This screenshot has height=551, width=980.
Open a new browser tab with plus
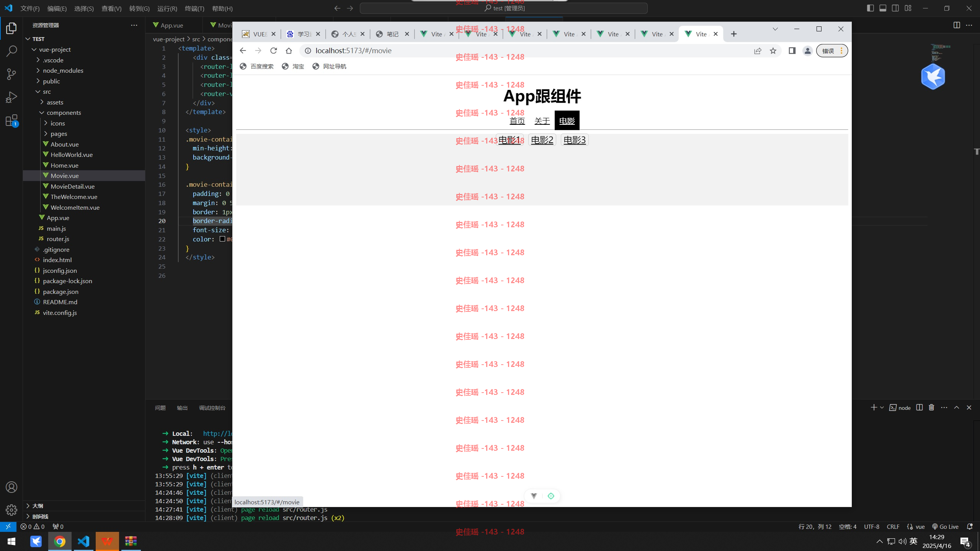point(733,34)
